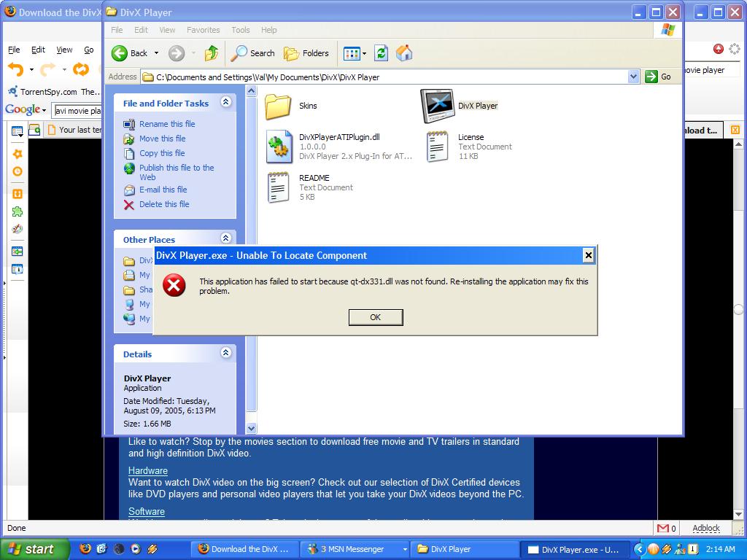
Task: Expand the Address bar dropdown
Action: click(x=633, y=77)
